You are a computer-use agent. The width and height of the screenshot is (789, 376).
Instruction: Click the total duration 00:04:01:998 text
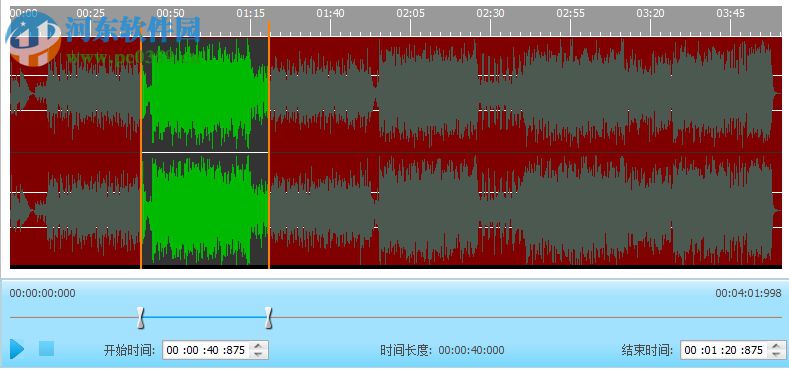[x=748, y=293]
